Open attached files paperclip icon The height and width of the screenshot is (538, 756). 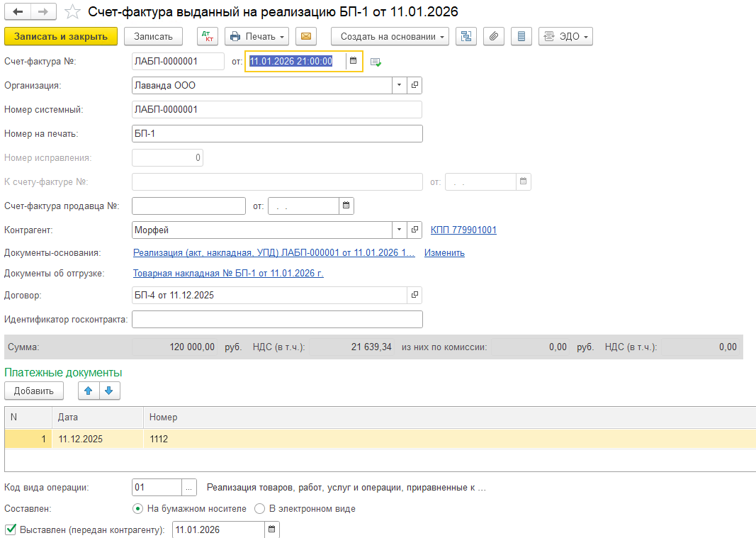pos(495,36)
